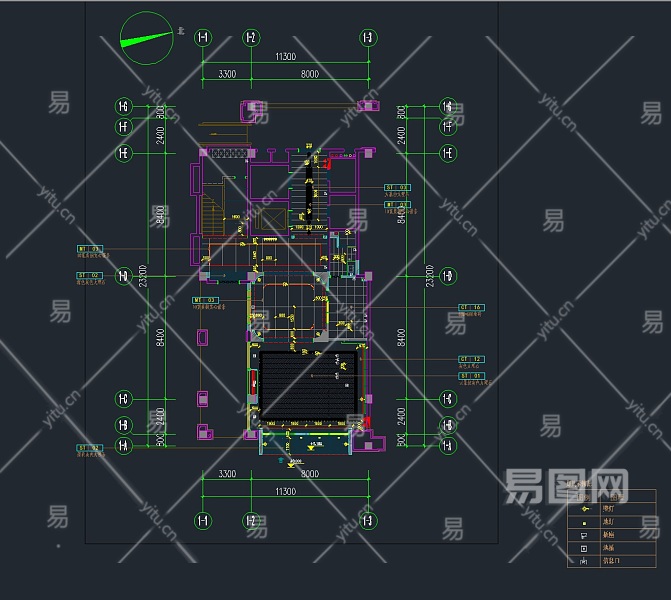The image size is (671, 600).
Task: Select bottom grid bubble 1-1
Action: [x=203, y=521]
